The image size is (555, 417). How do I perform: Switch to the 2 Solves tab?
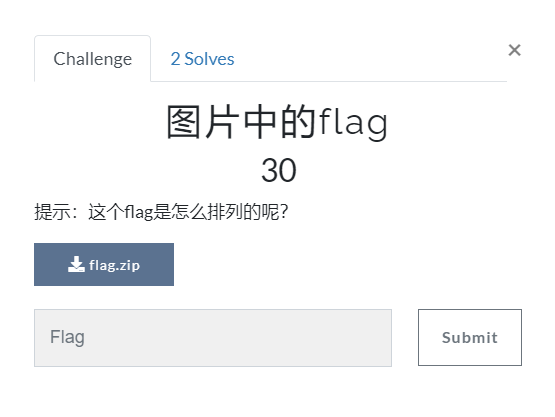click(202, 59)
